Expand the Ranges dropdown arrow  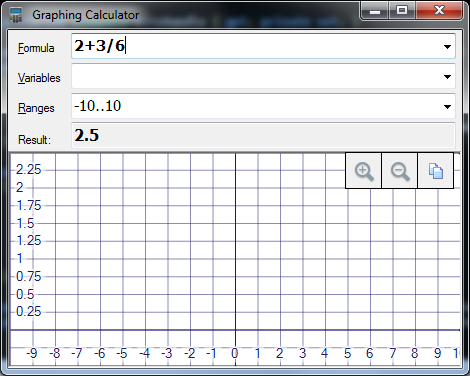pos(447,107)
